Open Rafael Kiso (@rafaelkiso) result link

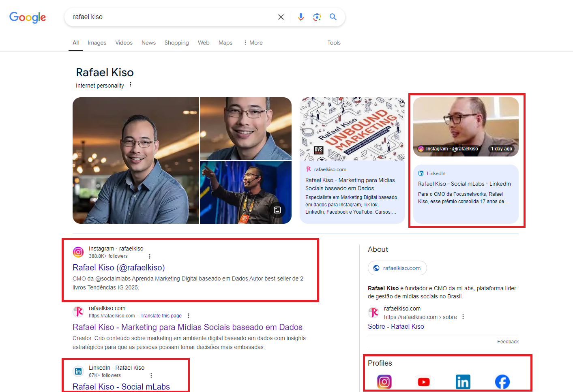pos(119,268)
